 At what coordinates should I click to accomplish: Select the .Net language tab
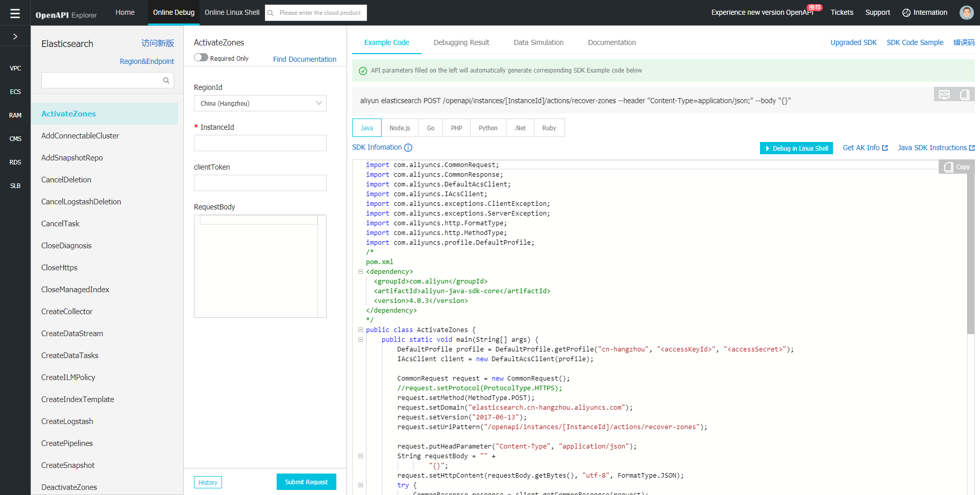tap(520, 128)
